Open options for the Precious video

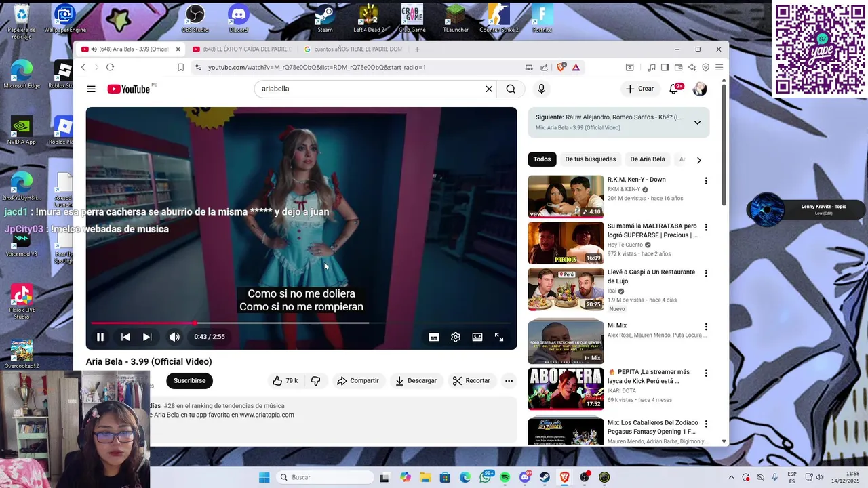click(706, 227)
